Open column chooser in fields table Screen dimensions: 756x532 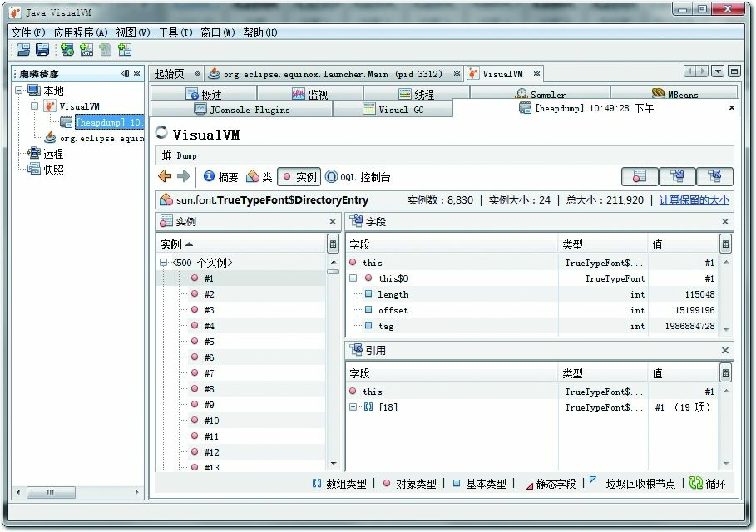725,244
